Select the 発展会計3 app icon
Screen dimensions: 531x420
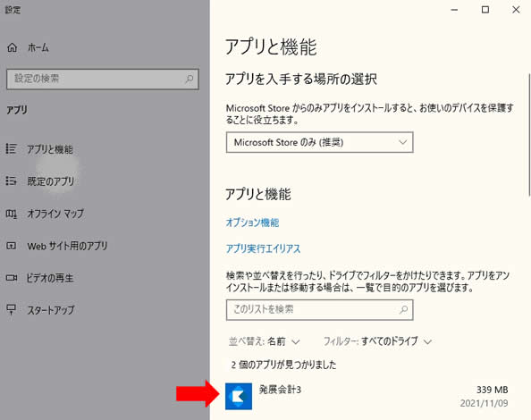(239, 396)
